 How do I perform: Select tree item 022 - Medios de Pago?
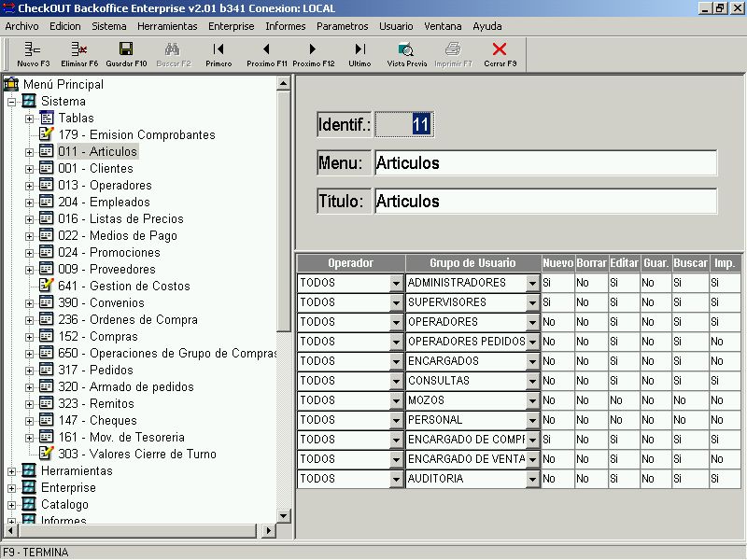[118, 235]
